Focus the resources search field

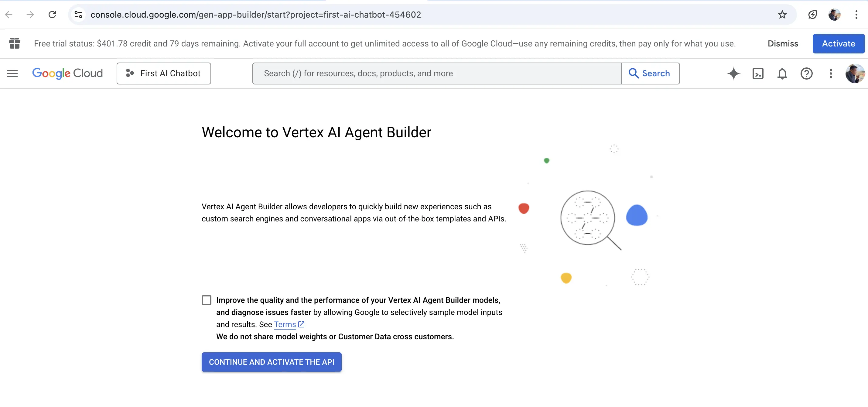click(x=437, y=73)
